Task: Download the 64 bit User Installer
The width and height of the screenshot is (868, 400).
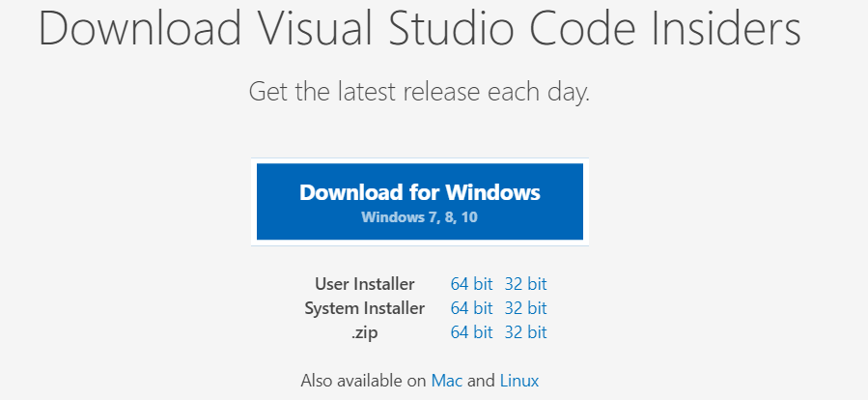Action: 471,284
